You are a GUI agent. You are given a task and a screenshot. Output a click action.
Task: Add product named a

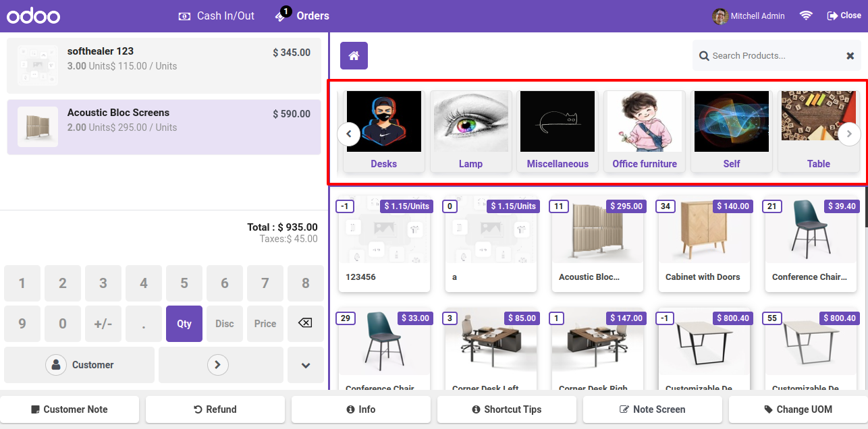click(491, 244)
